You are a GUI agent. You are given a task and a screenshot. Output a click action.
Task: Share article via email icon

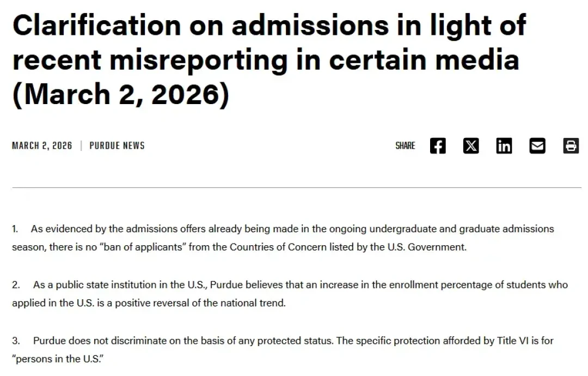tap(537, 146)
